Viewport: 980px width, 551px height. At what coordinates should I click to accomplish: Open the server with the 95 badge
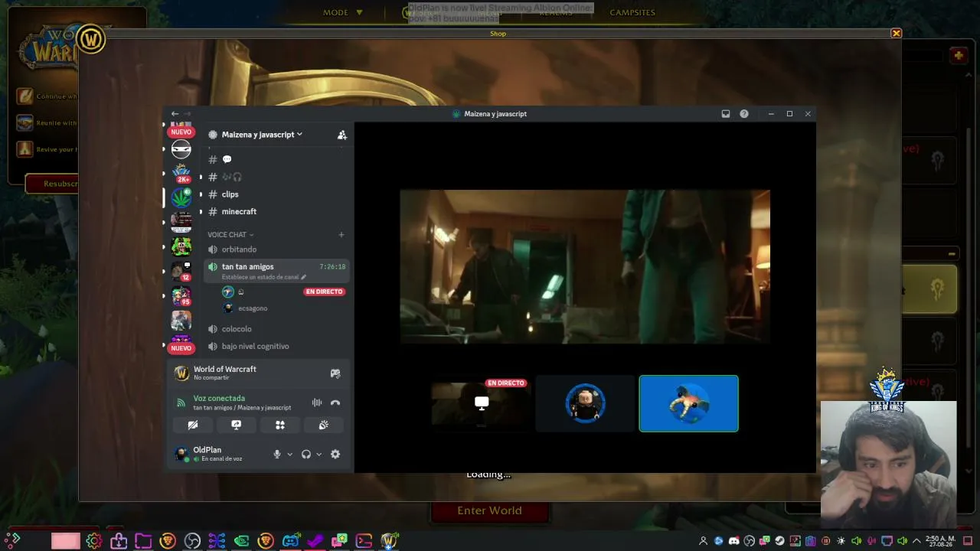pos(181,295)
